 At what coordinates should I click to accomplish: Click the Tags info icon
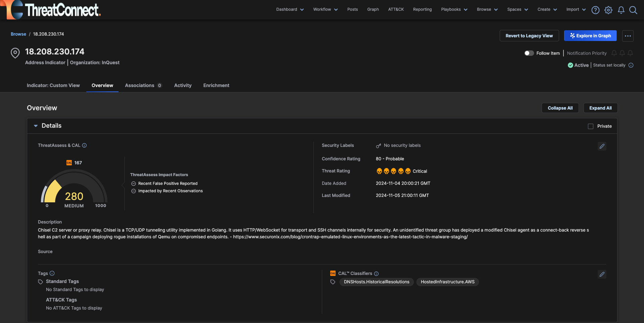(x=52, y=273)
